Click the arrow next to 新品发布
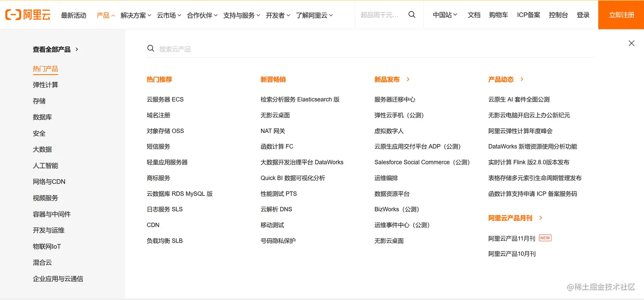 pos(408,79)
